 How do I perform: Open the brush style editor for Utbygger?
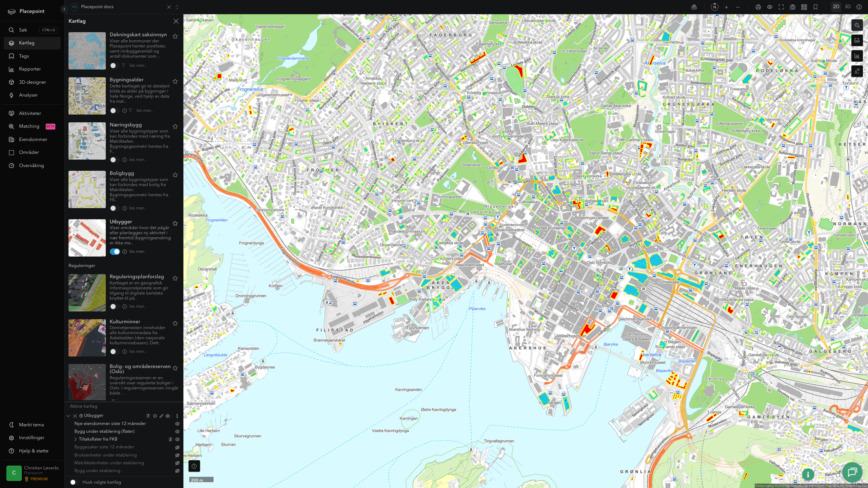coord(161,416)
